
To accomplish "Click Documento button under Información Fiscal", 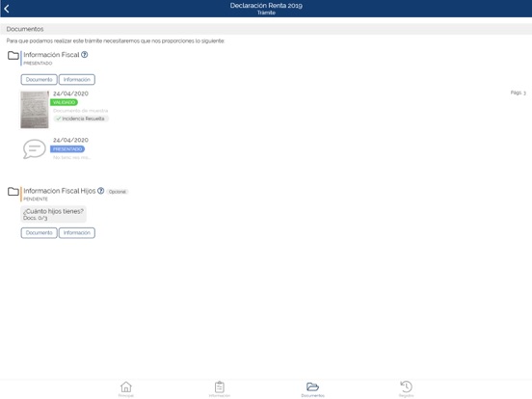I will point(39,79).
